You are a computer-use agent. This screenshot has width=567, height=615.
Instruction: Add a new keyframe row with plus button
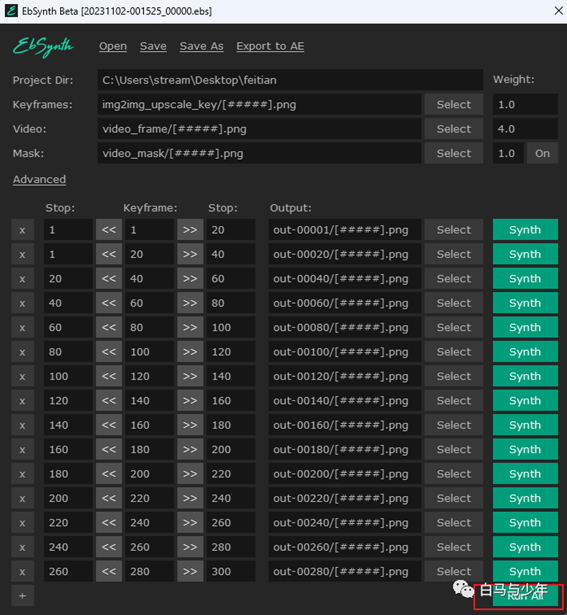point(22,596)
